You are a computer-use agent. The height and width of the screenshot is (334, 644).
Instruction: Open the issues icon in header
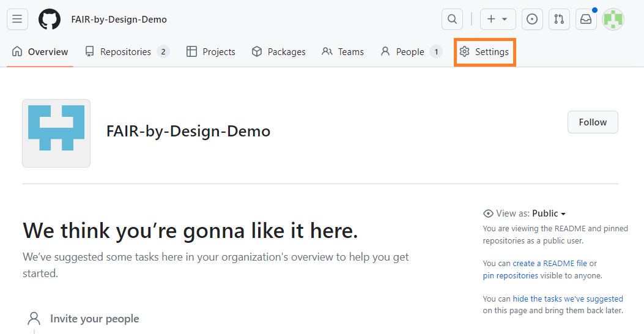click(x=532, y=20)
